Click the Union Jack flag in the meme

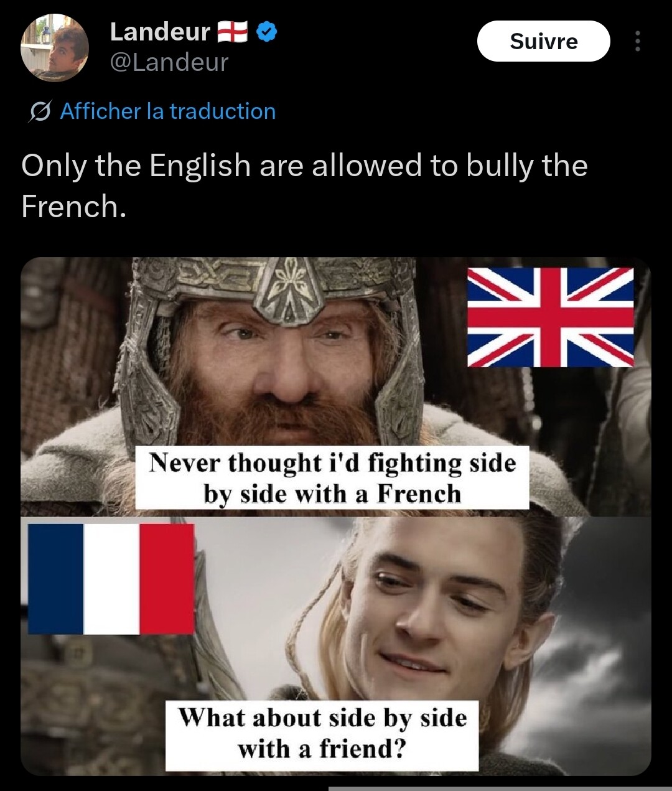point(551,317)
